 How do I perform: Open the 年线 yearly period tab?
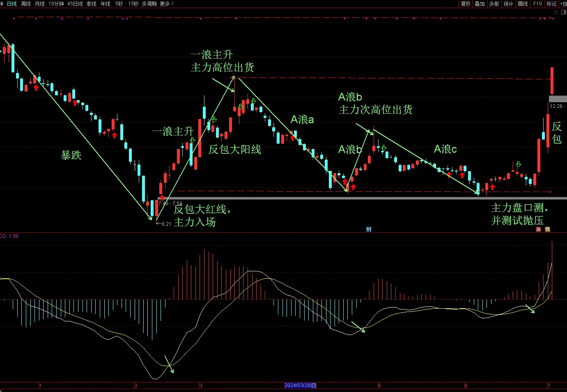click(x=106, y=4)
